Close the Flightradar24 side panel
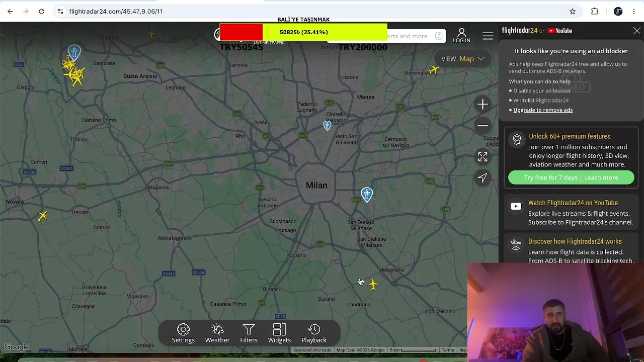The image size is (644, 362). (x=637, y=31)
